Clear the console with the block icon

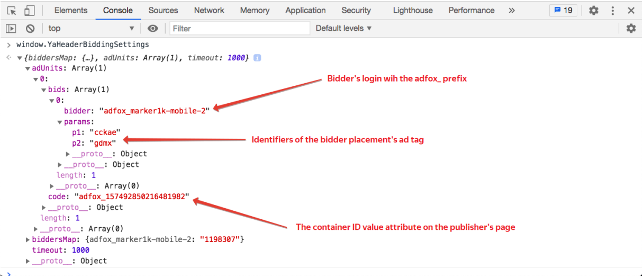pyautogui.click(x=30, y=29)
